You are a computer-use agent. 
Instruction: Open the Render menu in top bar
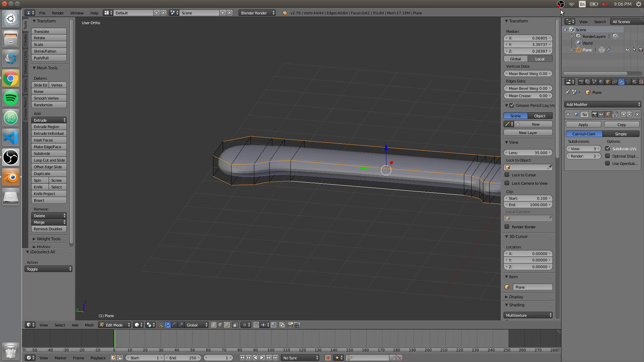click(x=58, y=13)
